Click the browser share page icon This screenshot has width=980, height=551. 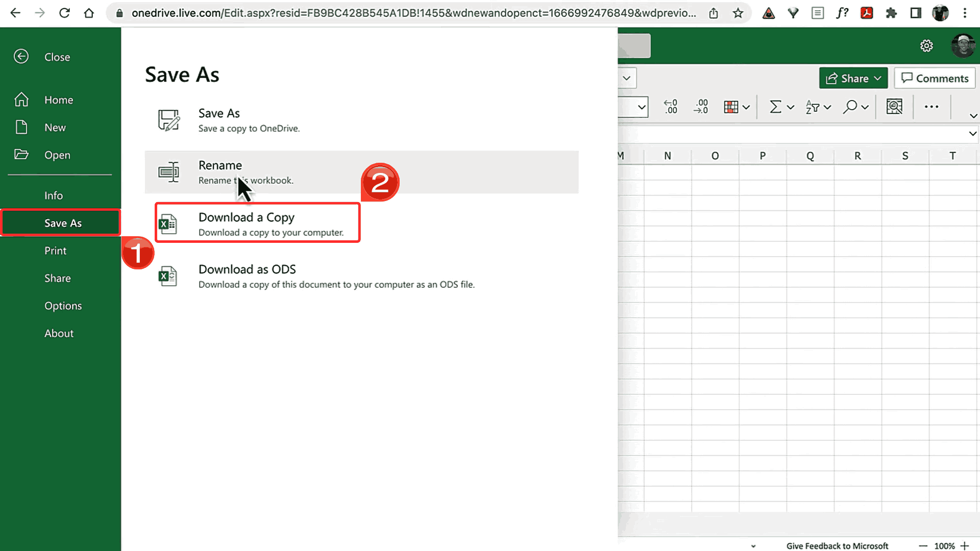pyautogui.click(x=714, y=13)
